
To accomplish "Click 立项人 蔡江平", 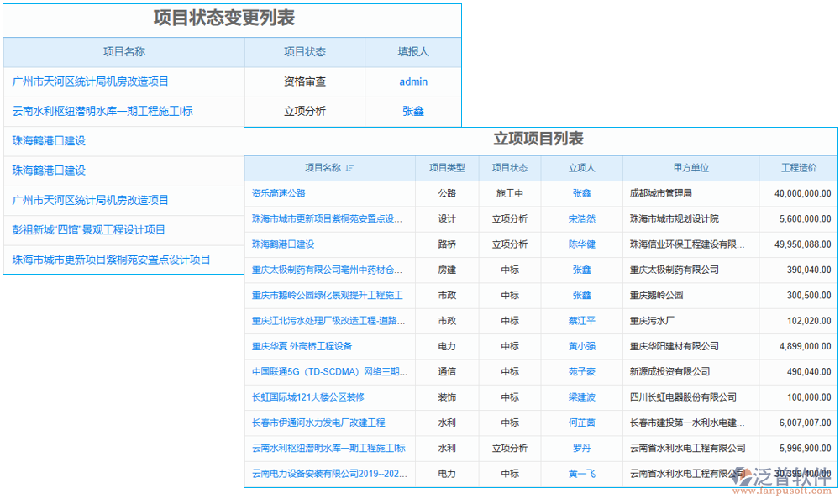I will (x=581, y=320).
